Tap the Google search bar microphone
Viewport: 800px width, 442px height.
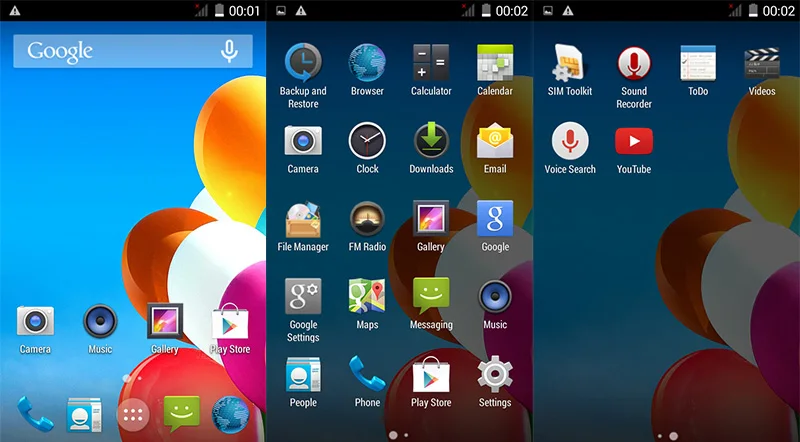(x=229, y=51)
